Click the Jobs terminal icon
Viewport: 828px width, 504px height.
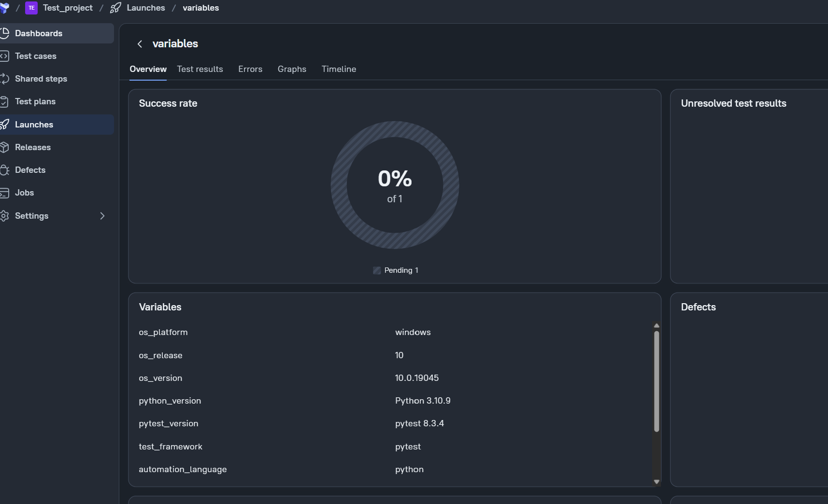point(4,193)
